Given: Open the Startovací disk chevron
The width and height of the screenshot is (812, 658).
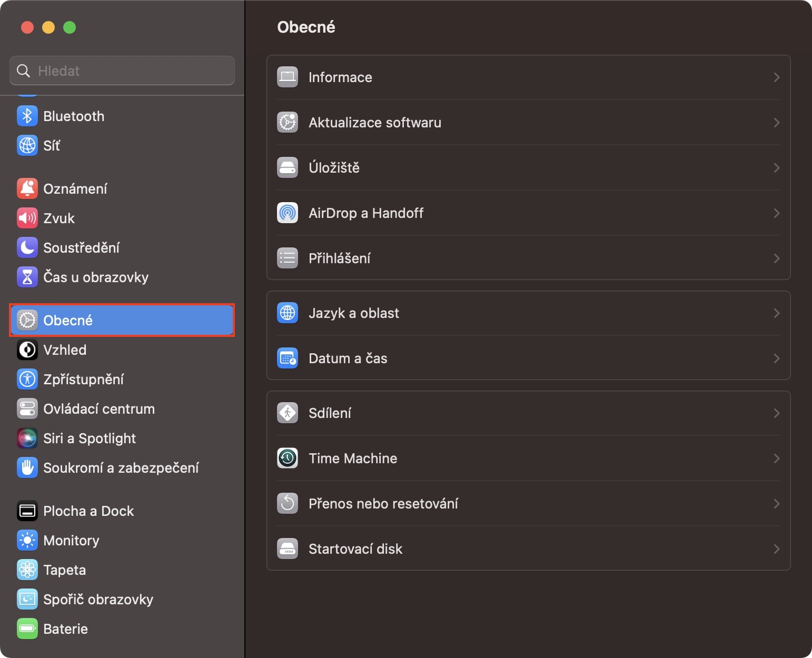Looking at the screenshot, I should [776, 549].
